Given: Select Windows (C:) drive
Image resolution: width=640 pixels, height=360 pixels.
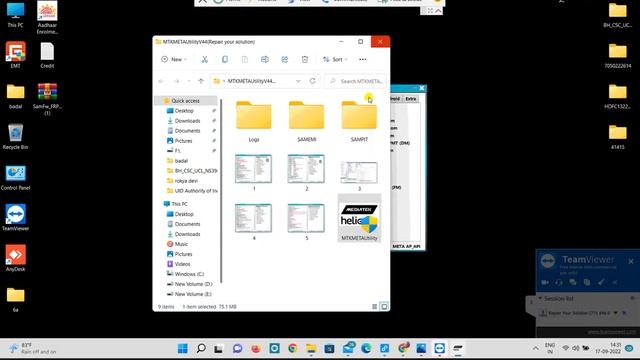Looking at the screenshot, I should (189, 274).
